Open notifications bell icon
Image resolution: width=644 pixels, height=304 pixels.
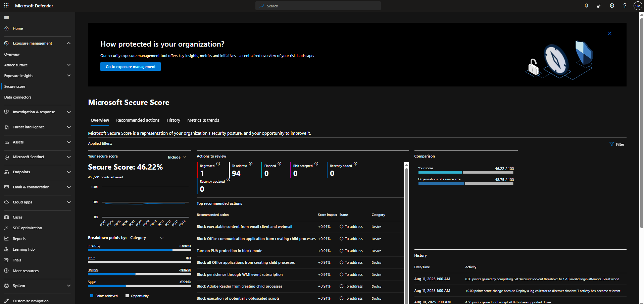586,6
